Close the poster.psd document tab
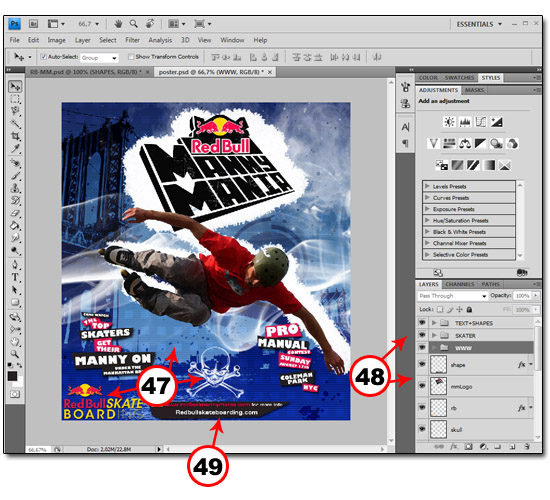Viewport: 550px width, 500px height. click(270, 72)
